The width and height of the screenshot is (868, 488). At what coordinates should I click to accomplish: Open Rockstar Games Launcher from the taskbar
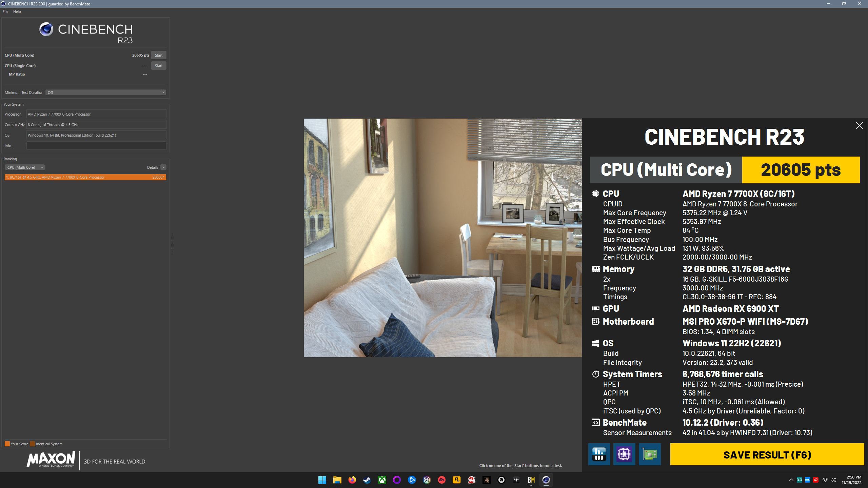[x=457, y=480]
